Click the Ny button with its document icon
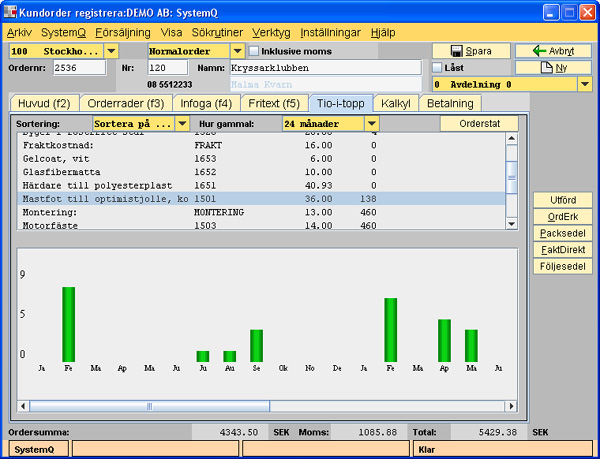600x459 pixels. coord(553,68)
